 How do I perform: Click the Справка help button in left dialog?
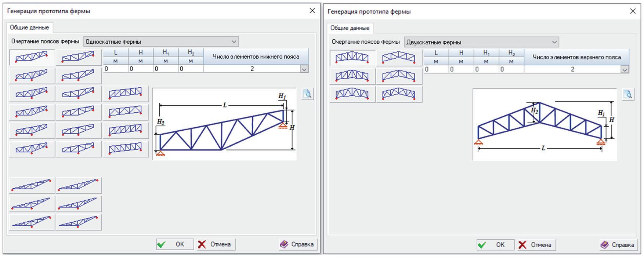click(x=297, y=244)
